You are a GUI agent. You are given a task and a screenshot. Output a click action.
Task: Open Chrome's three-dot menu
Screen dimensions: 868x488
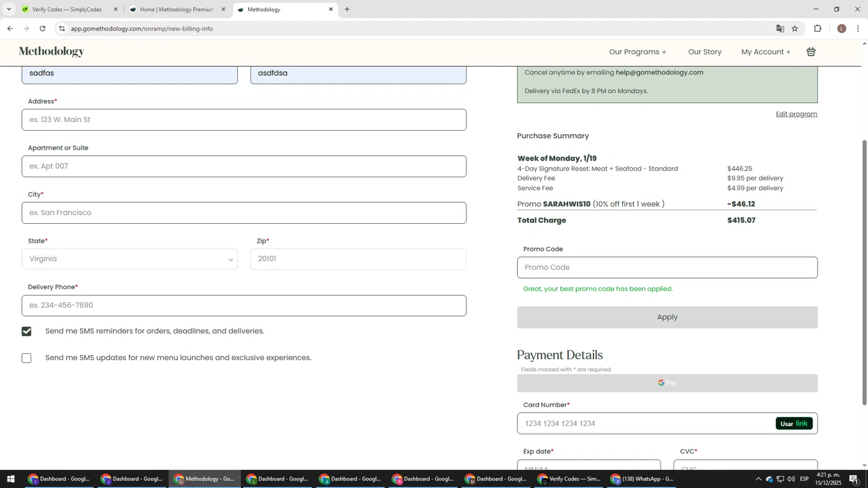(x=858, y=28)
